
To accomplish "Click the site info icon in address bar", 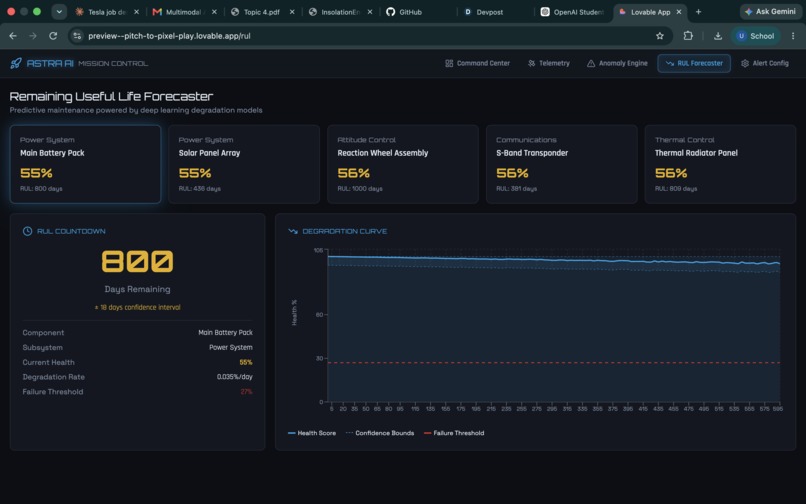I will [x=77, y=36].
